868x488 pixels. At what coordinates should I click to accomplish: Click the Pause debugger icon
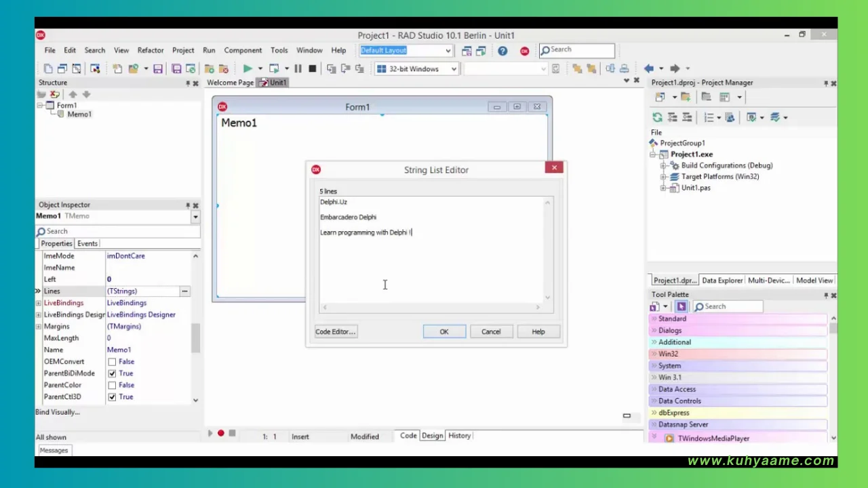pos(298,68)
